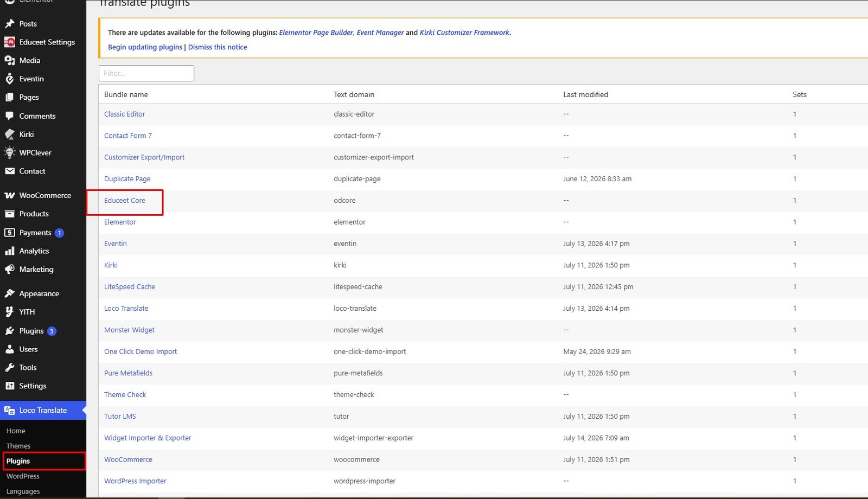Open the Educeet Core bundle
The height and width of the screenshot is (499, 868).
tap(125, 201)
